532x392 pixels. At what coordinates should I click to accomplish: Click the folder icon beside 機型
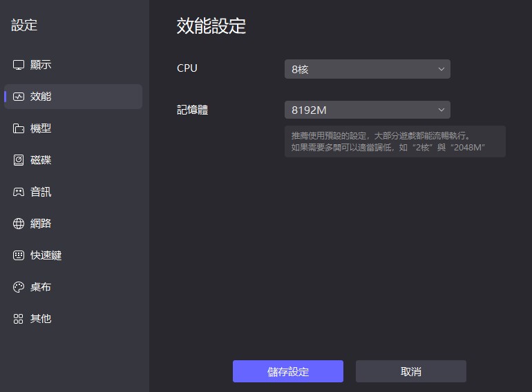19,128
